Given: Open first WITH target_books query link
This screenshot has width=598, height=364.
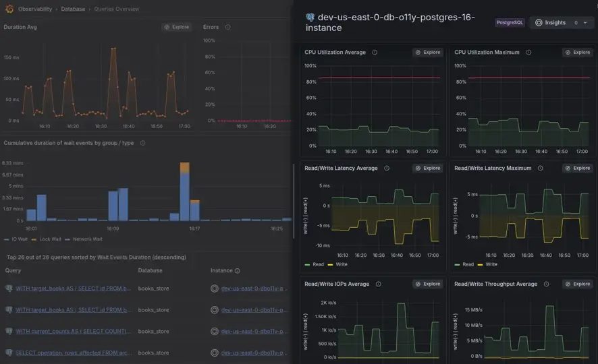Looking at the screenshot, I should tap(73, 289).
